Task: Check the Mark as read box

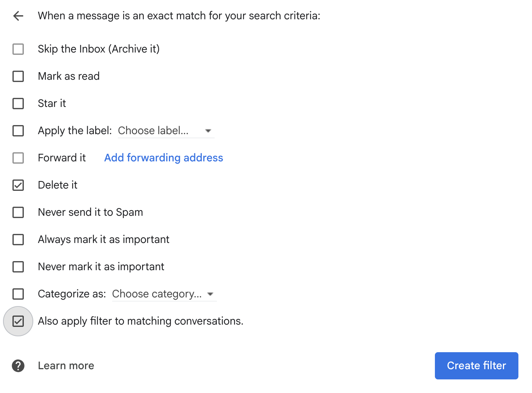Action: tap(18, 76)
